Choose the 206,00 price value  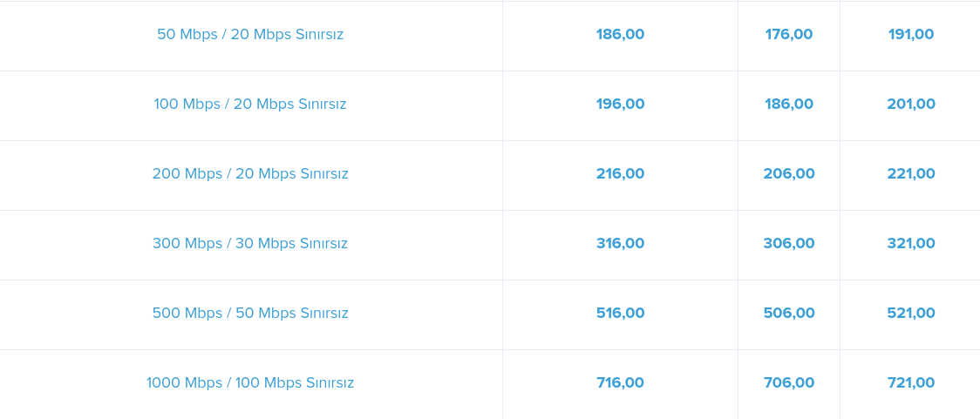point(789,174)
